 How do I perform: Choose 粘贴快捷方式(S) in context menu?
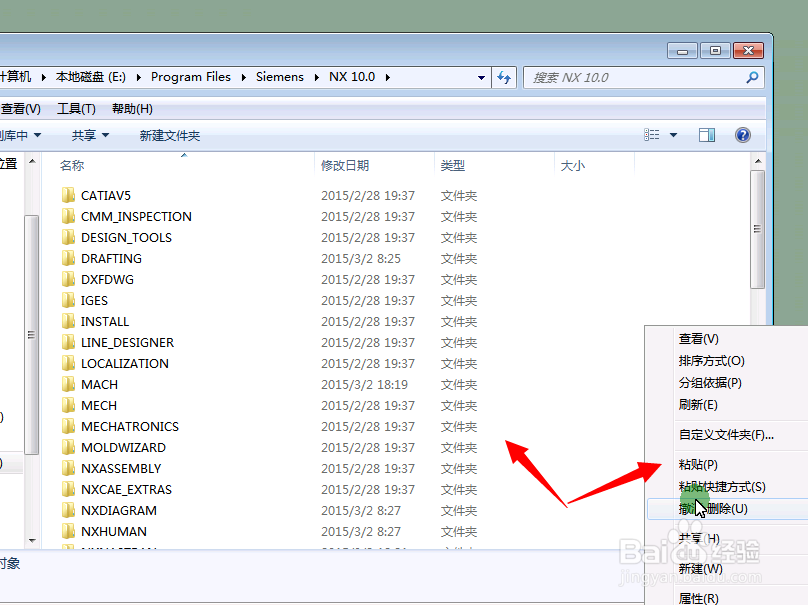[x=722, y=487]
